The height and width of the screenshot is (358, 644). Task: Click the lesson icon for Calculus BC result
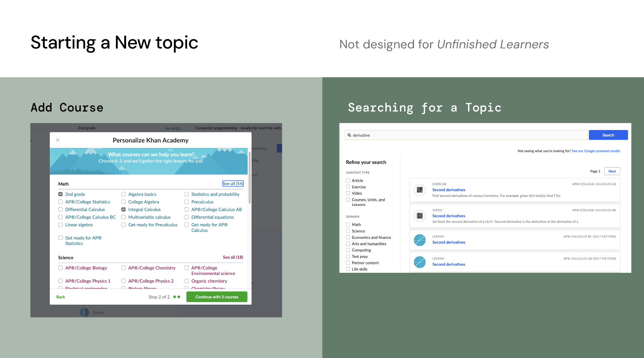(x=420, y=240)
